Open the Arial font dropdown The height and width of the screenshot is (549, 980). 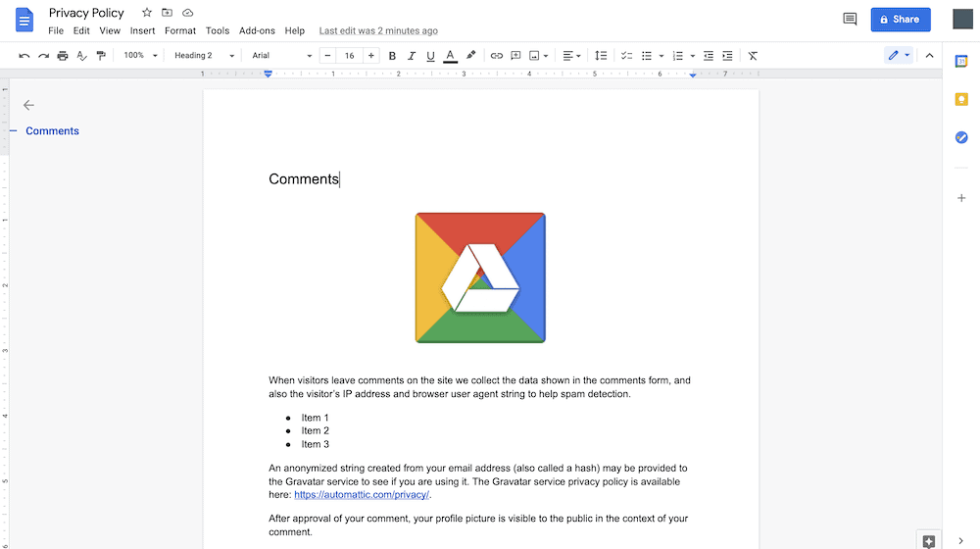(281, 56)
